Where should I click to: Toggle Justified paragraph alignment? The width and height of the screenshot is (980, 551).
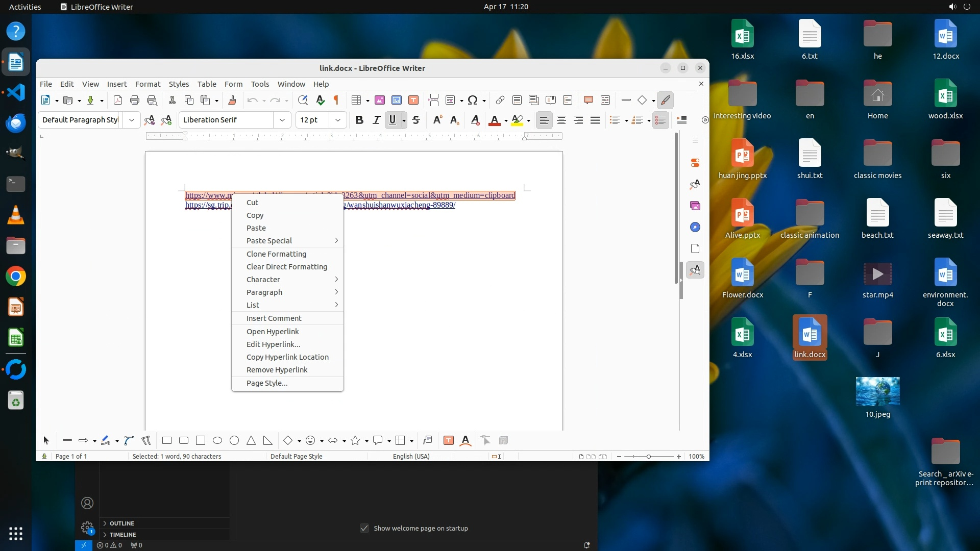(x=595, y=120)
